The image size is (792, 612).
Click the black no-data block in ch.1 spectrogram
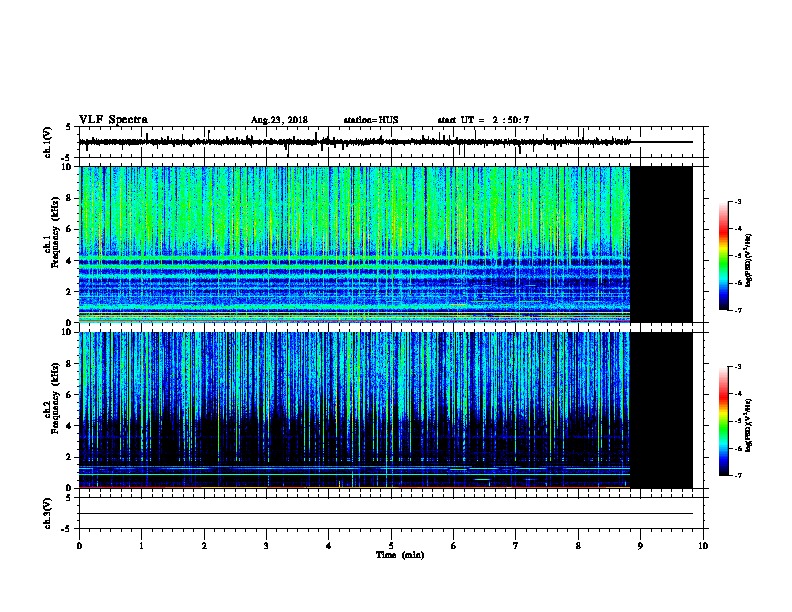(x=662, y=244)
